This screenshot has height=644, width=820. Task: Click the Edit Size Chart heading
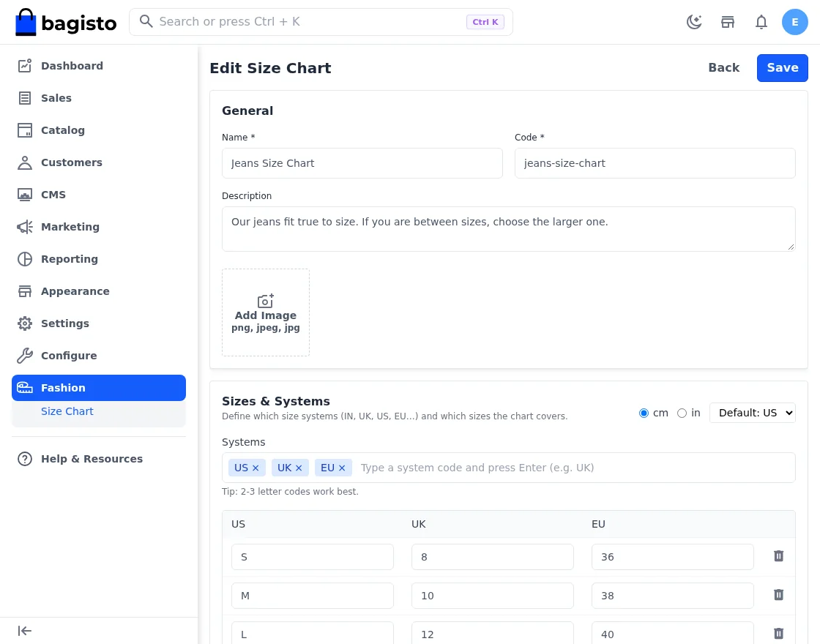(x=270, y=68)
